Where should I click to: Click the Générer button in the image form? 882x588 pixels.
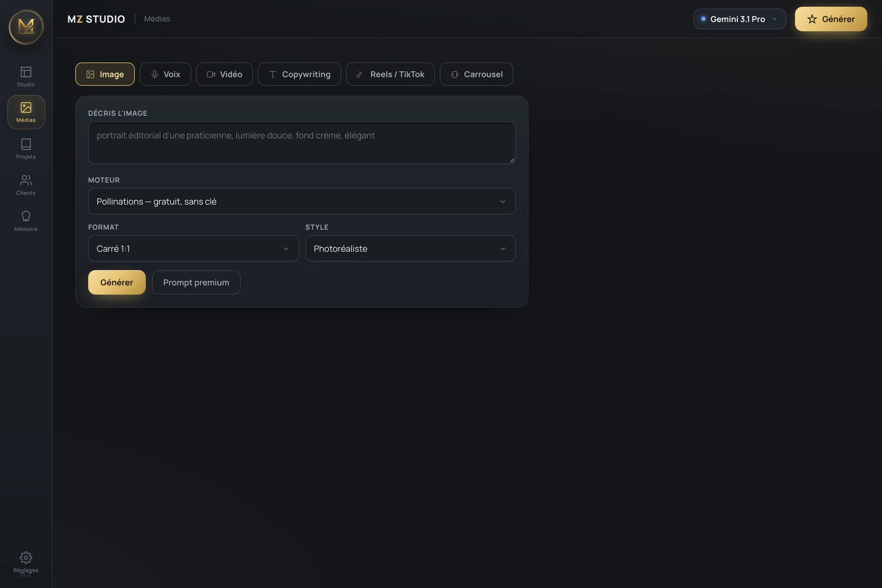(x=117, y=282)
